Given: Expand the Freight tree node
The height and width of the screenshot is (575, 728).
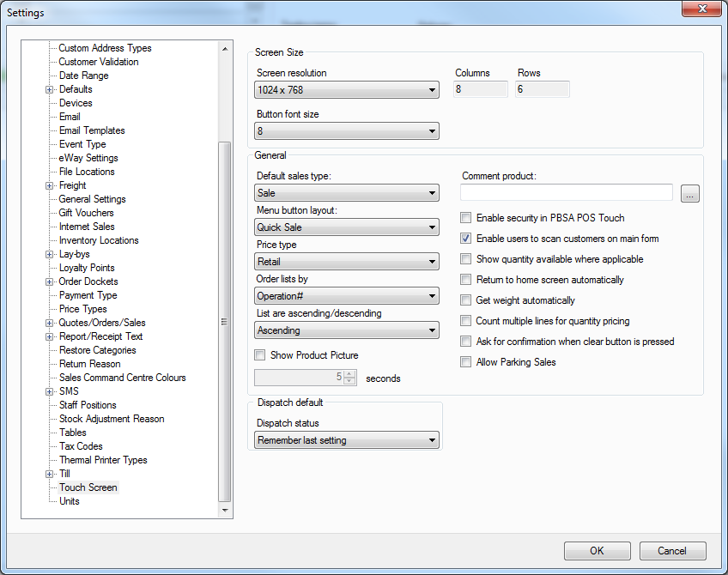Looking at the screenshot, I should tap(50, 185).
